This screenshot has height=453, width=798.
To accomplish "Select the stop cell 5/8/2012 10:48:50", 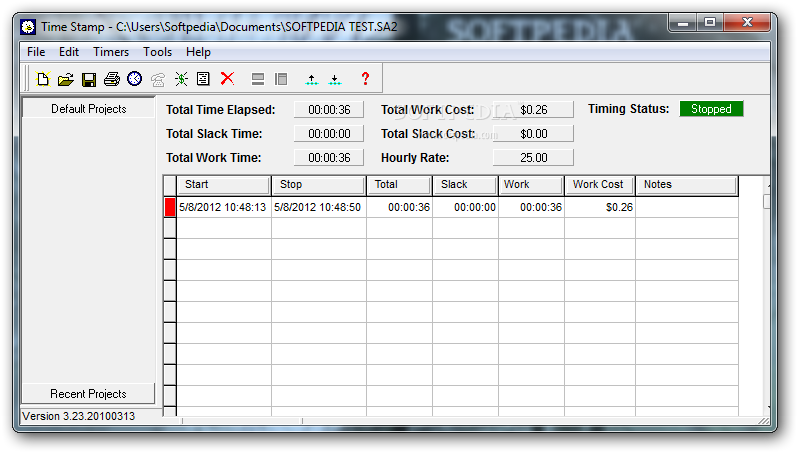I will point(319,207).
